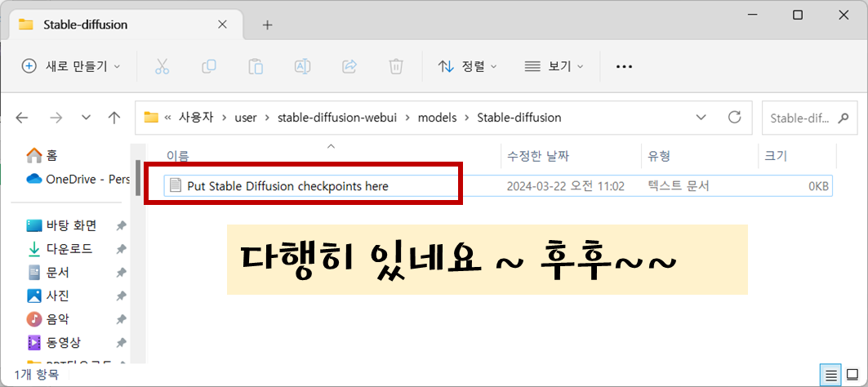Switch to details view icon in status bar

831,375
